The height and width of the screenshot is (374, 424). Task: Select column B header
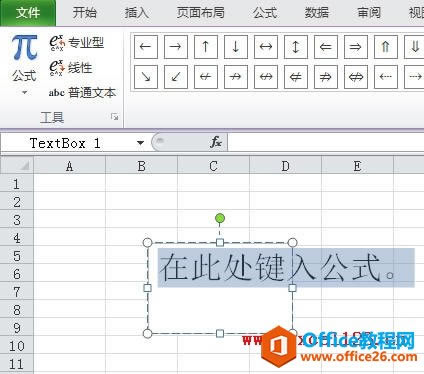[141, 165]
